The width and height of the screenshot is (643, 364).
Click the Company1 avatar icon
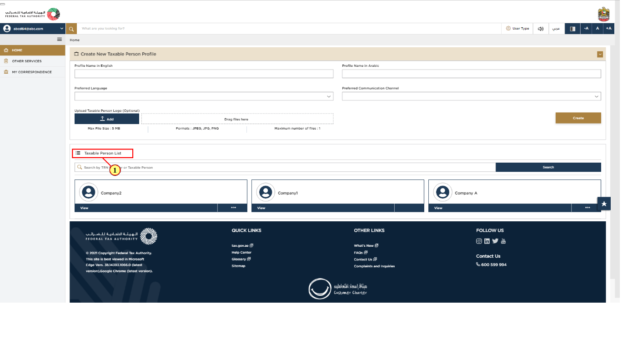point(266,192)
